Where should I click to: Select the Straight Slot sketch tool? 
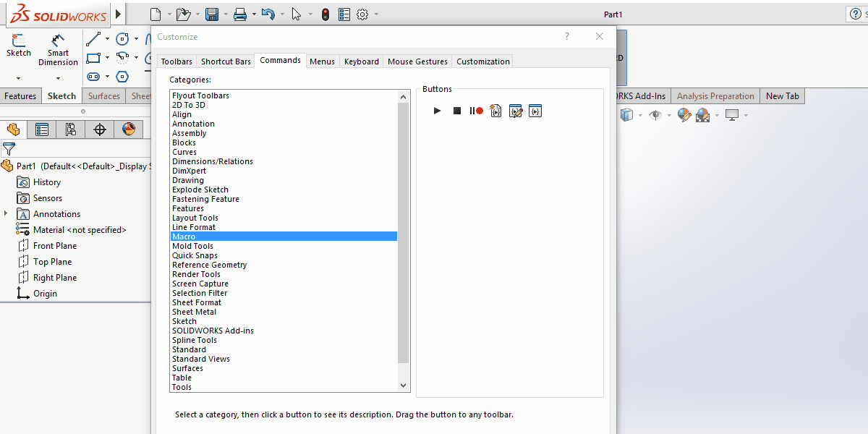coord(93,76)
